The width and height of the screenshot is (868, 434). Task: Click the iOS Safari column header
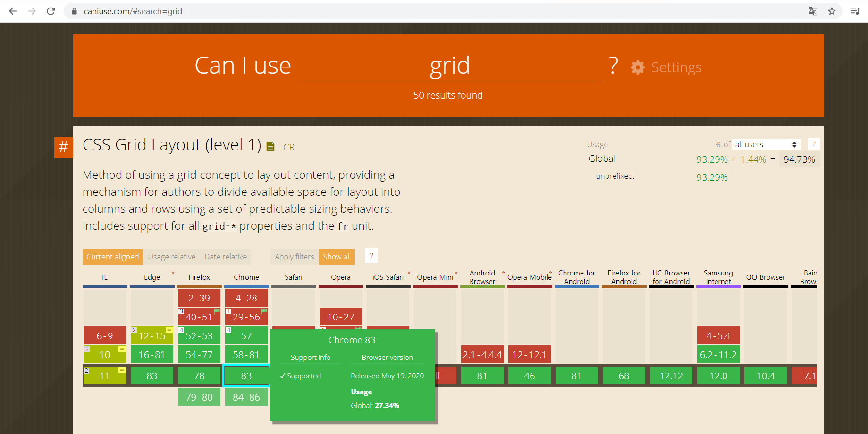click(388, 277)
